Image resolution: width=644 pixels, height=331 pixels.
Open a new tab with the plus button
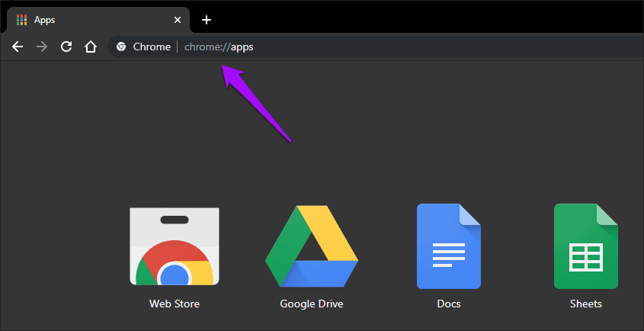pos(207,20)
